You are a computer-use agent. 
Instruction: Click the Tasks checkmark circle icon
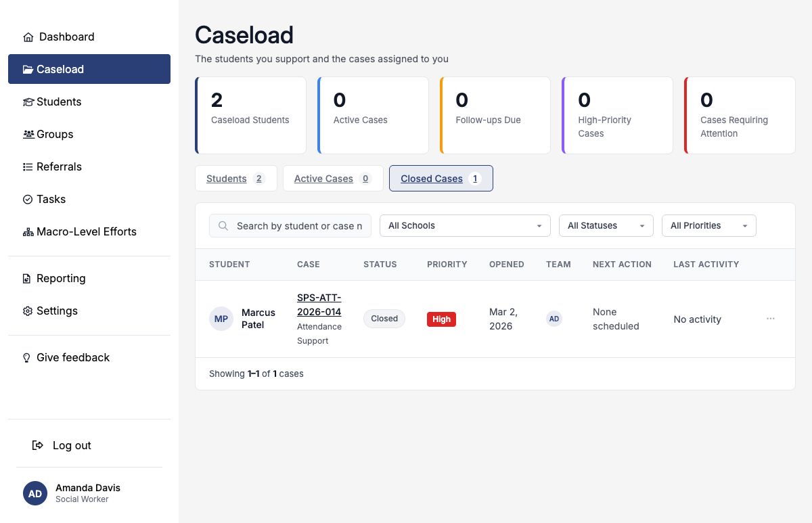tap(28, 200)
